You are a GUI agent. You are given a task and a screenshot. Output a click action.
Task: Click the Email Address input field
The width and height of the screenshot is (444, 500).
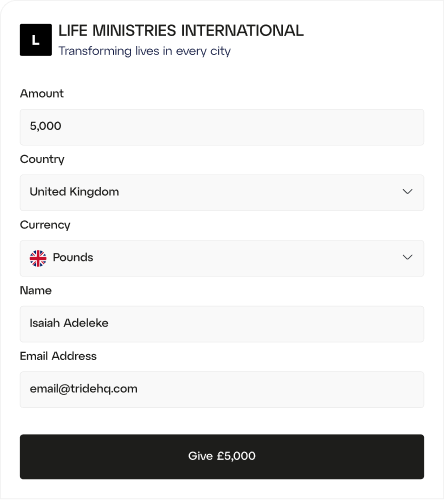pyautogui.click(x=222, y=389)
